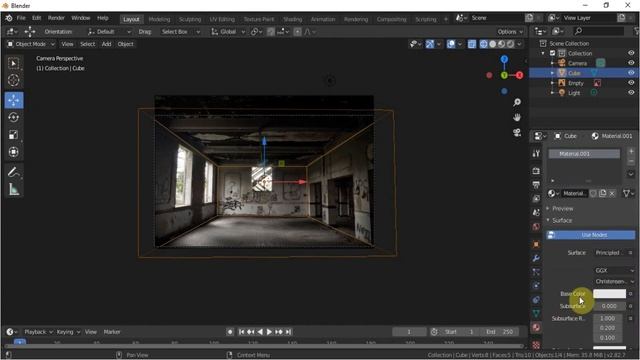Collapse the Surface panel
This screenshot has height=360, width=640.
562,220
